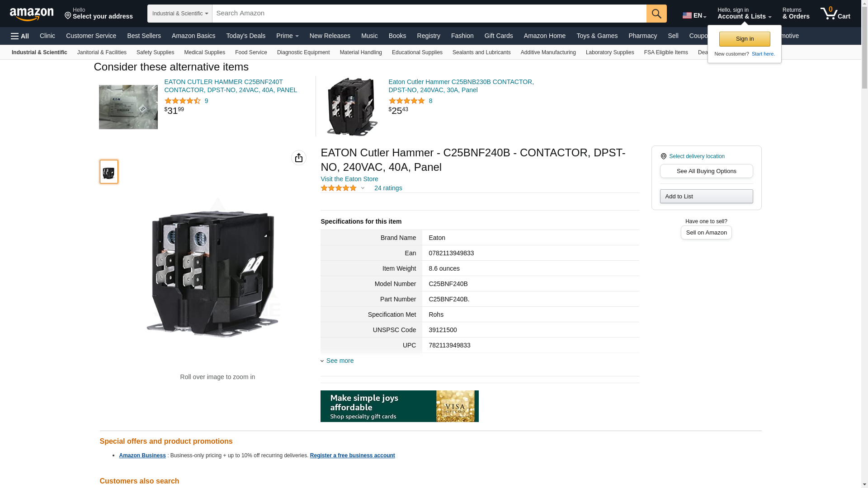The width and height of the screenshot is (868, 488).
Task: Click the magnifying glass search button
Action: tap(656, 14)
